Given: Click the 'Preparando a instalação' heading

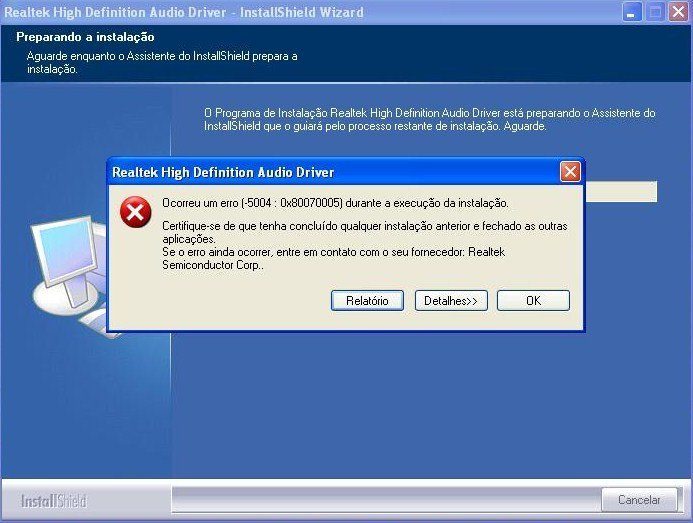Looking at the screenshot, I should (85, 37).
